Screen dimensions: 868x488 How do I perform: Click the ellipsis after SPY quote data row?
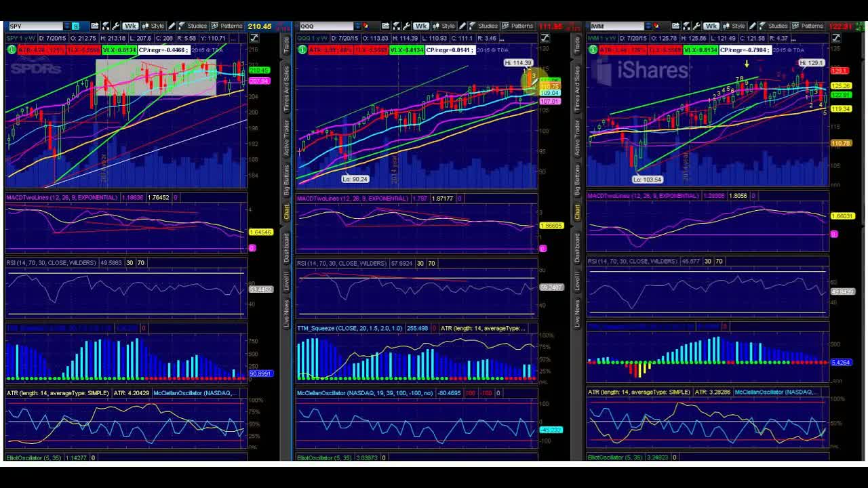coord(234,39)
